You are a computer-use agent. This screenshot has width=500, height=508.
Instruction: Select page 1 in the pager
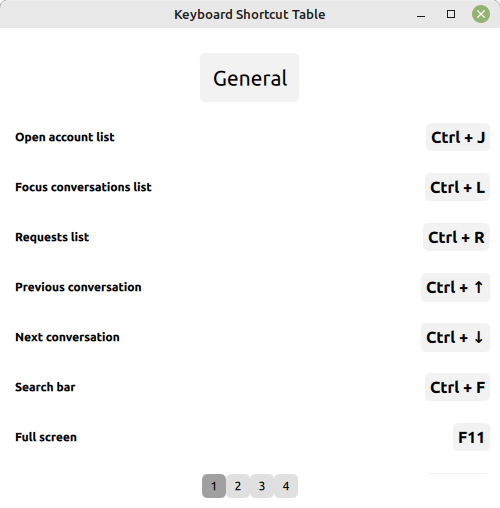pyautogui.click(x=214, y=486)
